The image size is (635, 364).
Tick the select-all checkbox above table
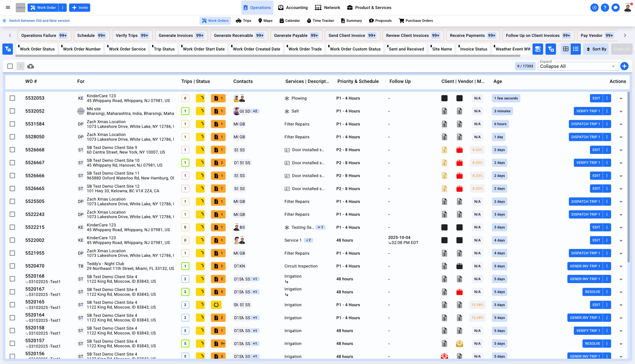tap(10, 66)
